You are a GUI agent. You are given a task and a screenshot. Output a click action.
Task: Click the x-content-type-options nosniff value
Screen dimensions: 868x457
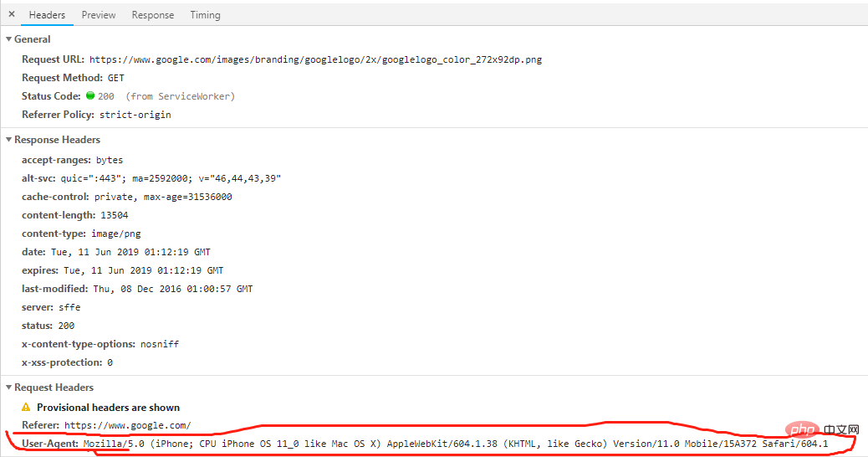pos(160,344)
